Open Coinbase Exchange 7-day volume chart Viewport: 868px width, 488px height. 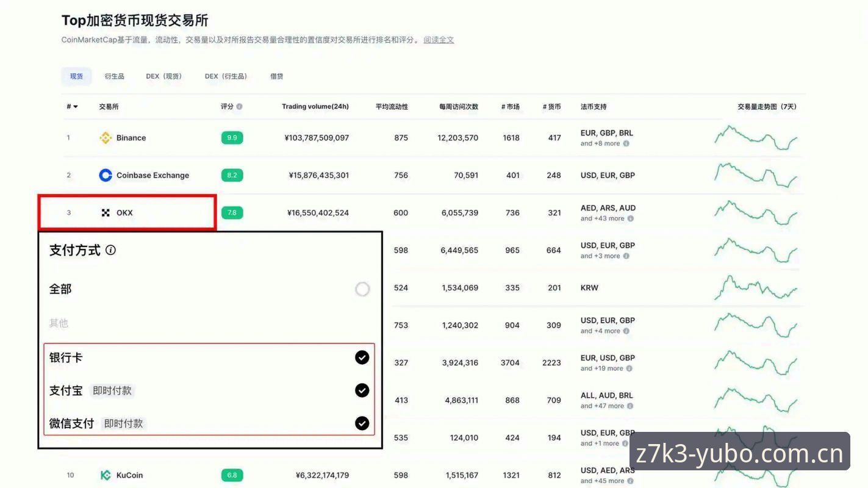tap(756, 175)
